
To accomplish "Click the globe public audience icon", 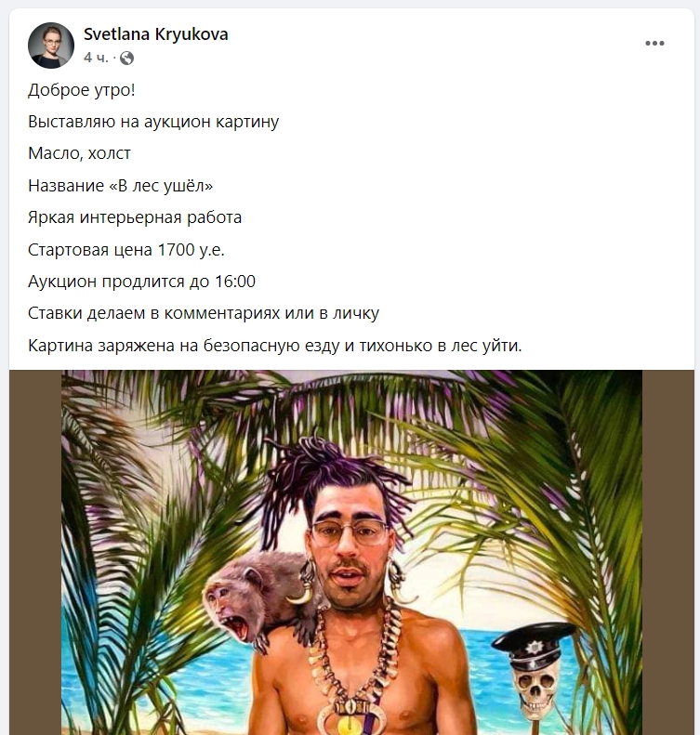I will (x=126, y=59).
